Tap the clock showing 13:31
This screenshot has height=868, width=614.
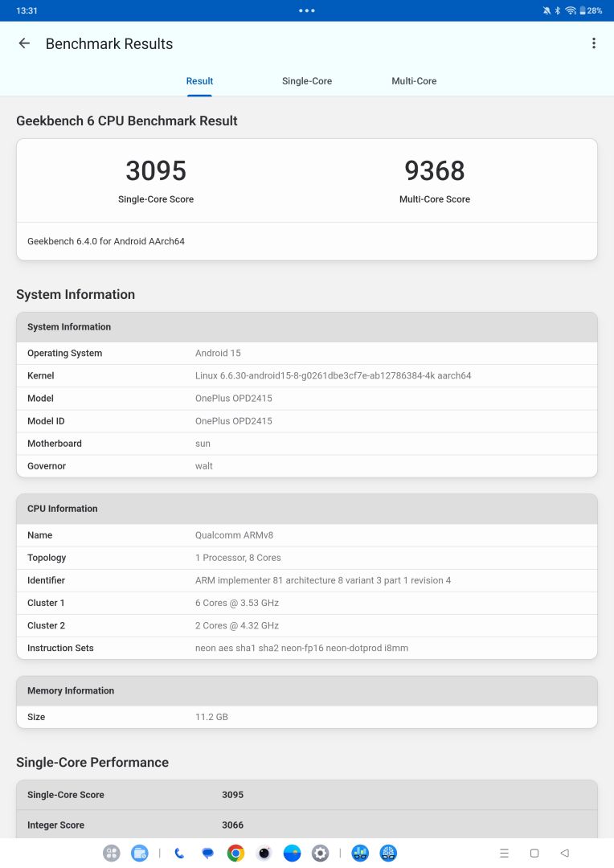tap(27, 10)
